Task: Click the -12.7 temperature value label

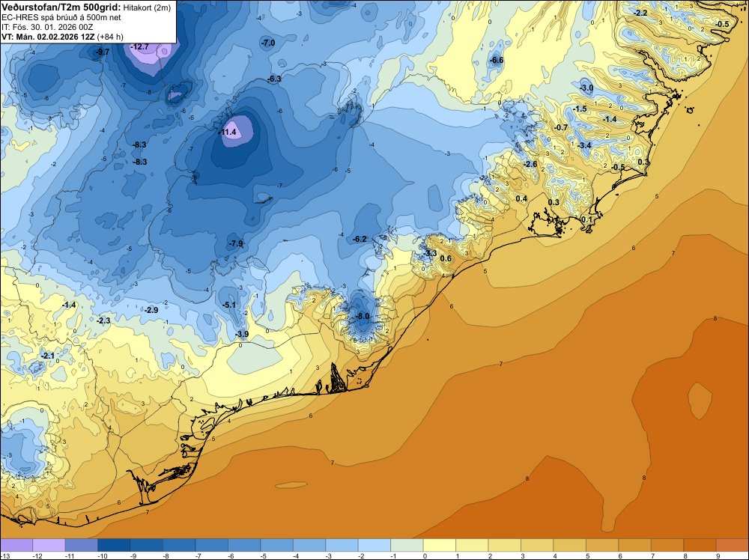Action: [x=139, y=46]
